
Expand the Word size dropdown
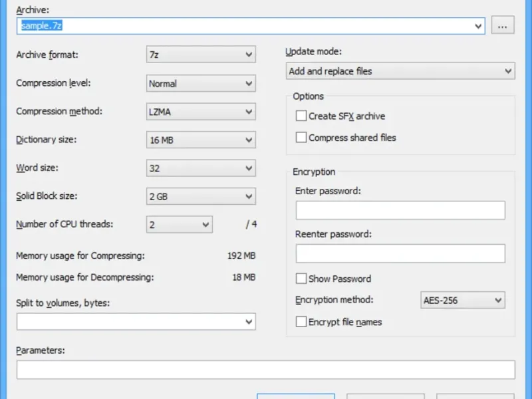coord(201,168)
